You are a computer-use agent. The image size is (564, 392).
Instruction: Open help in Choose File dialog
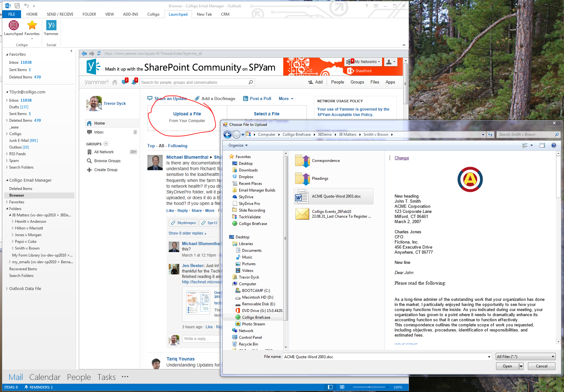[554, 145]
